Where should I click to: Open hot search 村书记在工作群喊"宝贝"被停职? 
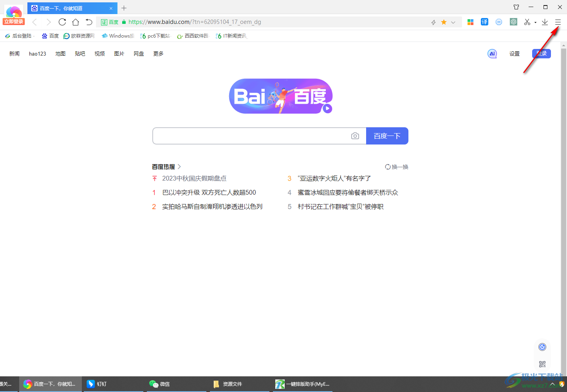[341, 206]
